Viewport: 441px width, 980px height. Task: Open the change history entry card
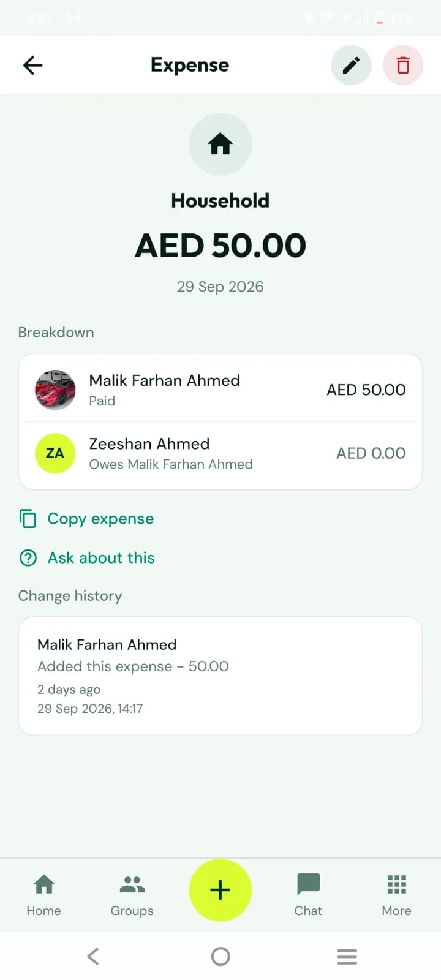click(x=221, y=676)
